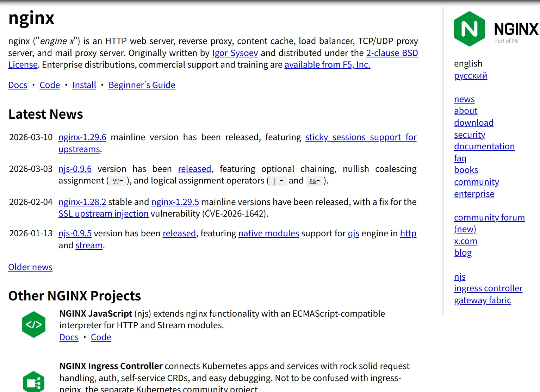Open gateway fabric sidebar link

[482, 300]
